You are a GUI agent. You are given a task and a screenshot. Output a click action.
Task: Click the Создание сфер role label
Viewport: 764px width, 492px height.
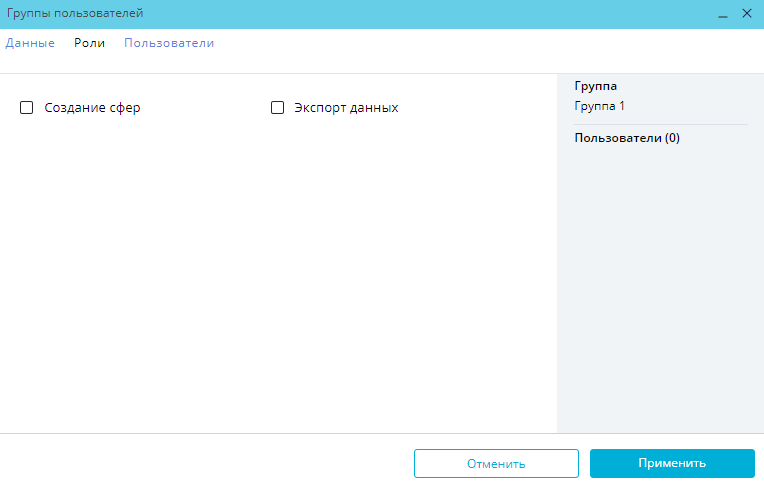pyautogui.click(x=92, y=108)
